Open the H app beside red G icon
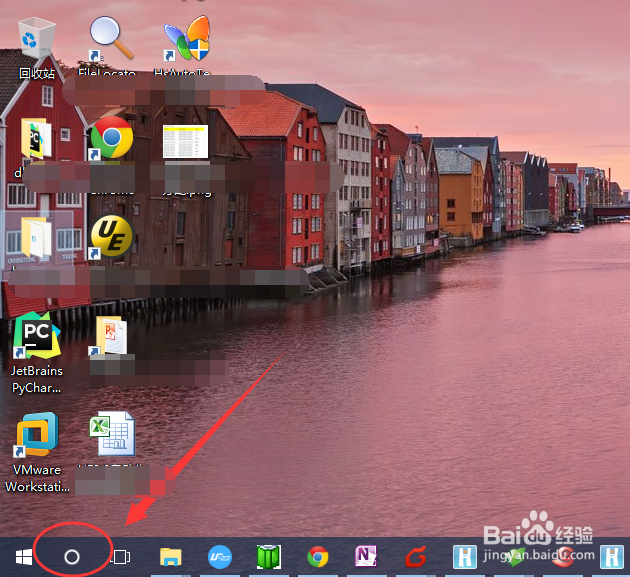Image resolution: width=630 pixels, height=577 pixels. [465, 557]
